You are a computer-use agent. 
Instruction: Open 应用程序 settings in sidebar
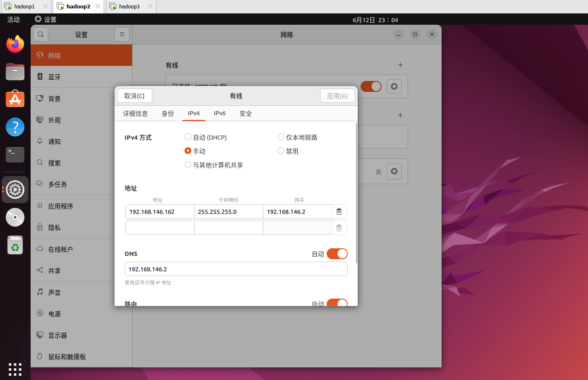[81, 206]
